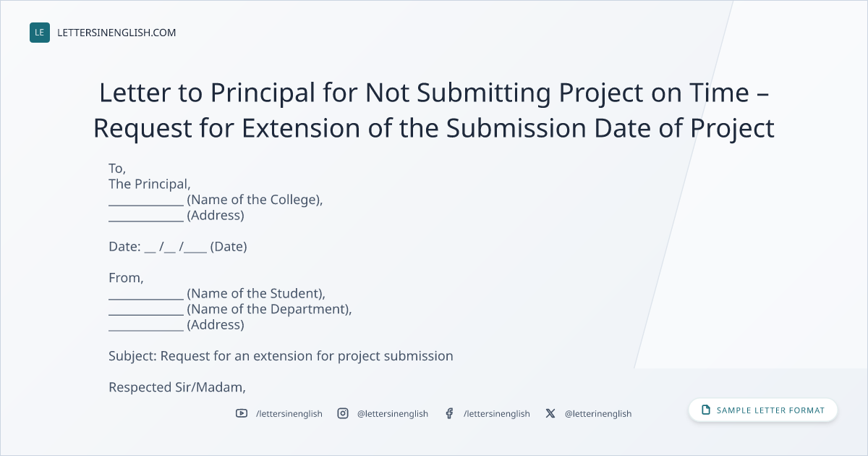868x456 pixels.
Task: Open the /lettersinenglish Facebook handle
Action: point(497,414)
